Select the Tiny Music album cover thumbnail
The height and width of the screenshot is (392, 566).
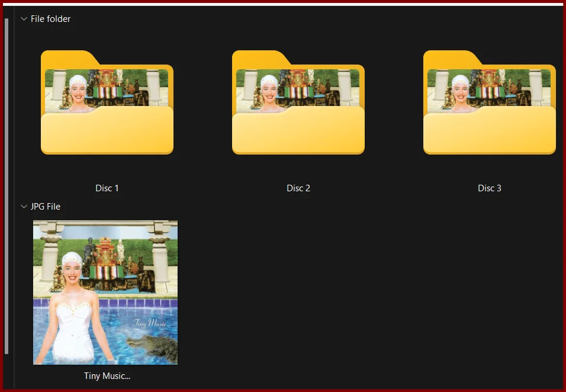105,293
